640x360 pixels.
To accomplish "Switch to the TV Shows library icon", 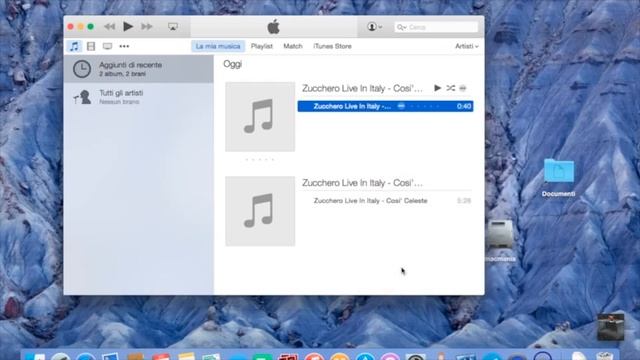I will (x=107, y=46).
